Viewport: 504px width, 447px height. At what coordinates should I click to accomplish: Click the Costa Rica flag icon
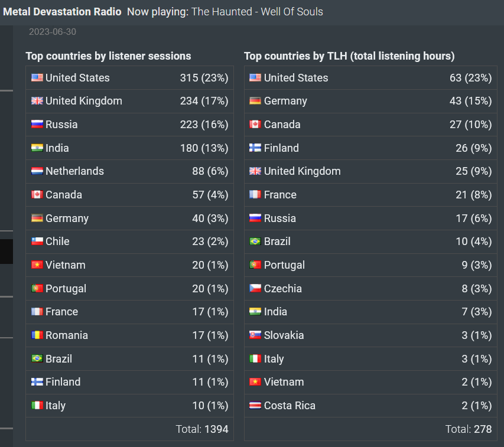click(x=255, y=405)
